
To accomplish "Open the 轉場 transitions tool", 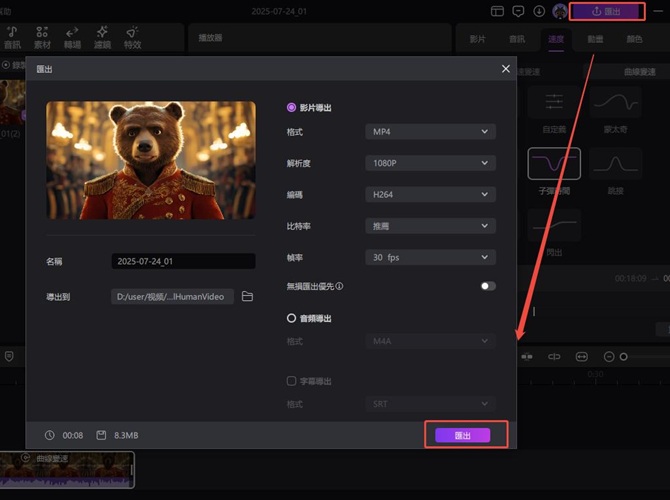I will tap(72, 38).
